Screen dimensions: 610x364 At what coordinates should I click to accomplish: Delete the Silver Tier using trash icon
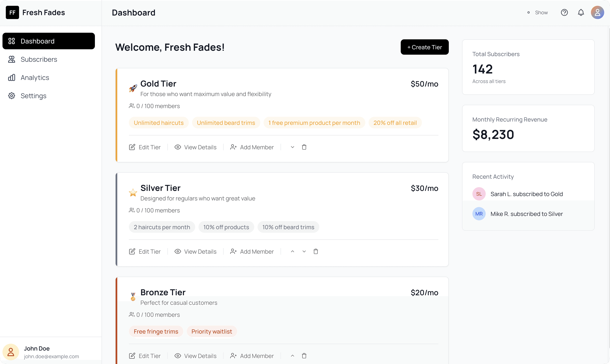click(x=316, y=251)
